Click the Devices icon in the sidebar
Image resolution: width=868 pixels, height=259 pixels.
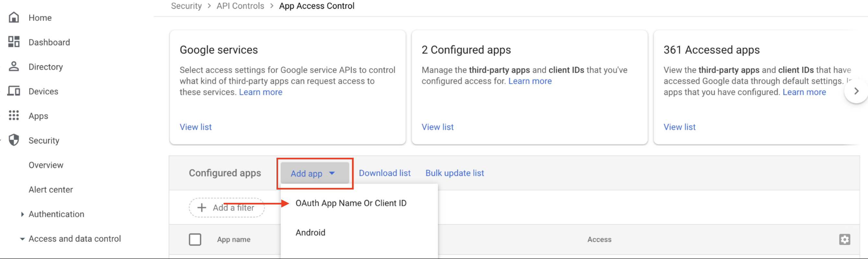tap(14, 91)
